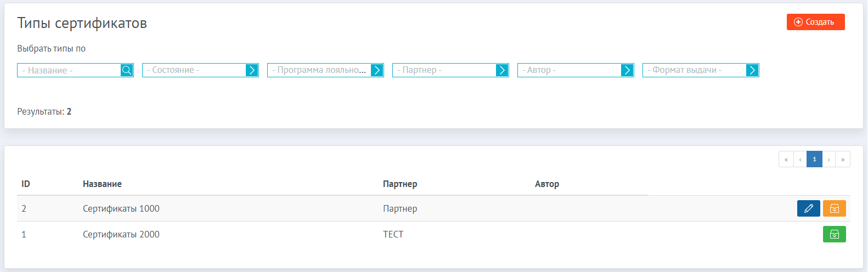Focus the Название search input field
The height and width of the screenshot is (272, 868).
(69, 70)
